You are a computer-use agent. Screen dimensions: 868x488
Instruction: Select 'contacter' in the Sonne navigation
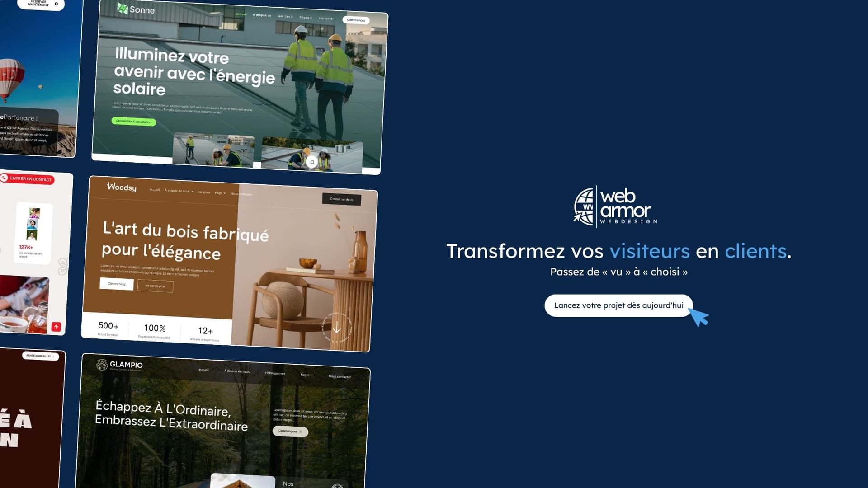click(326, 19)
